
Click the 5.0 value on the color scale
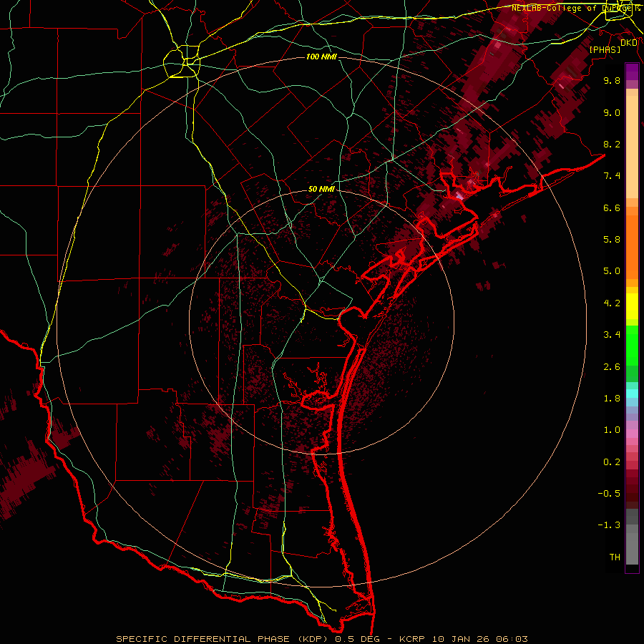click(x=612, y=271)
